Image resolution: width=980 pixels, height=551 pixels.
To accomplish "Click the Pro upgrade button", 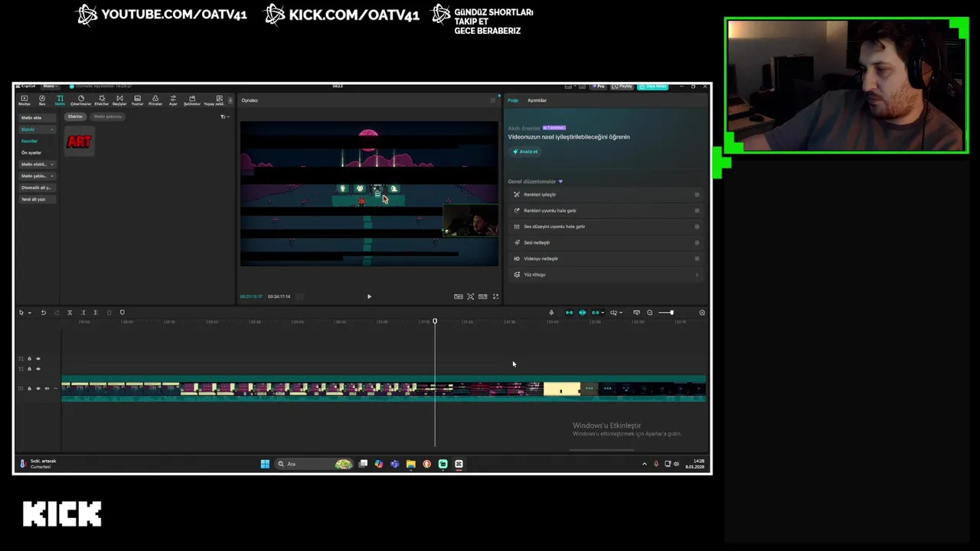I will point(599,86).
